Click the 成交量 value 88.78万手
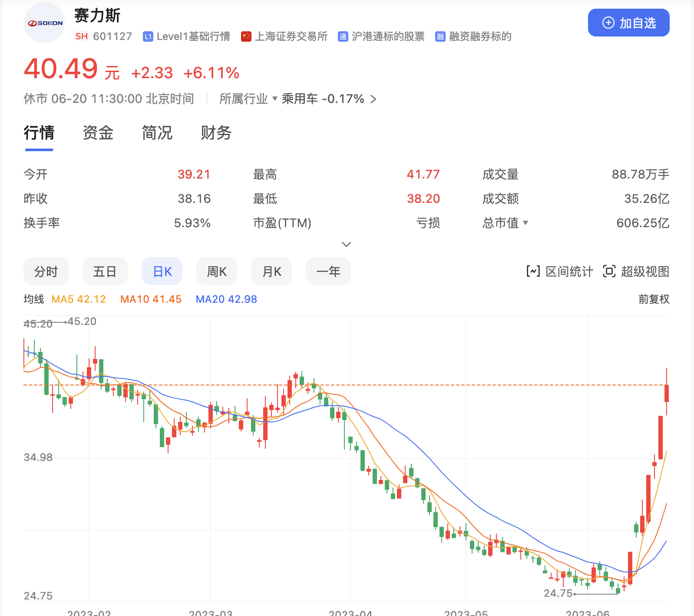 [x=641, y=174]
